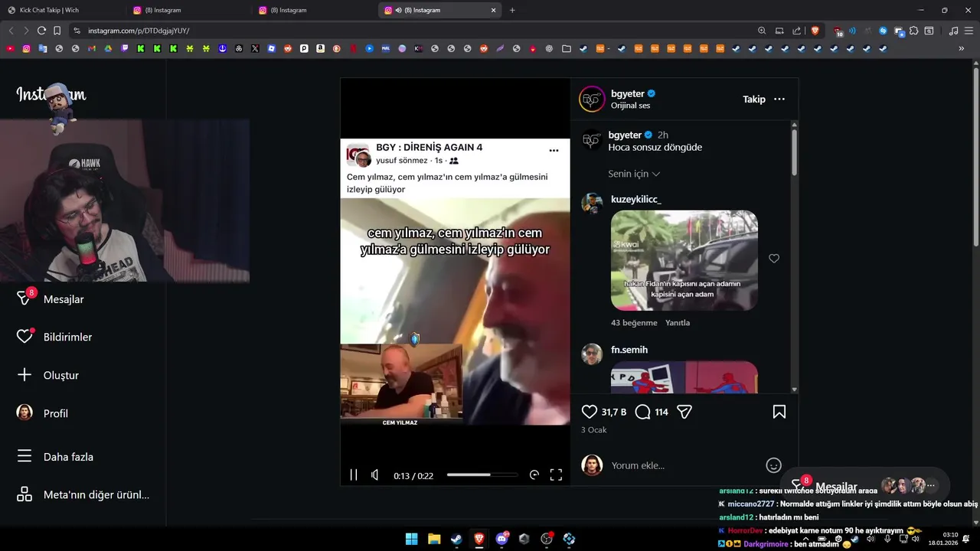Pause the video playback
The image size is (980, 551).
[x=354, y=475]
